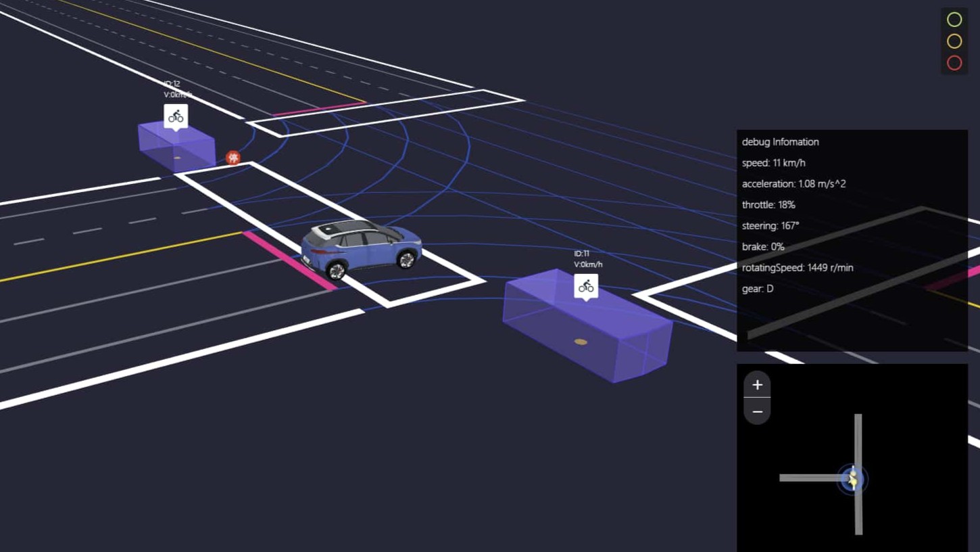The height and width of the screenshot is (552, 980).
Task: Click the bicycle icon for ID:11
Action: (x=586, y=286)
